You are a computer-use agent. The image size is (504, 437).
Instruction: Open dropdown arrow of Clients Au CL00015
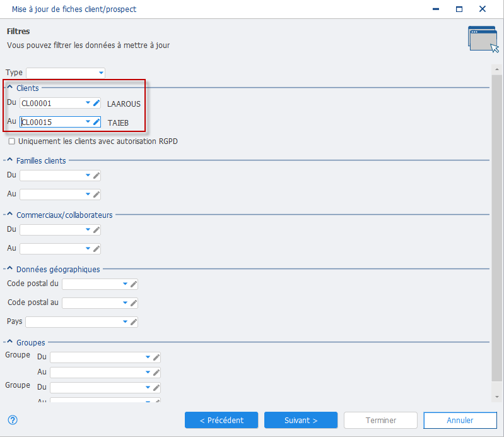[x=88, y=122]
